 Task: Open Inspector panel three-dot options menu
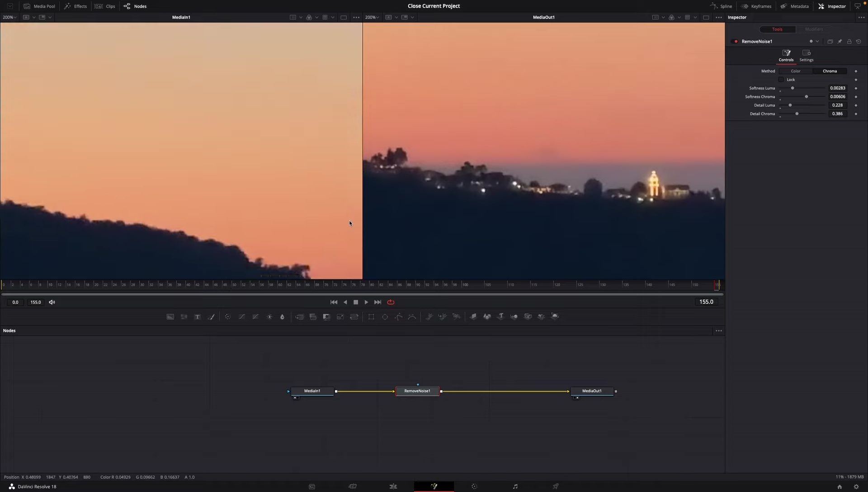(x=861, y=18)
